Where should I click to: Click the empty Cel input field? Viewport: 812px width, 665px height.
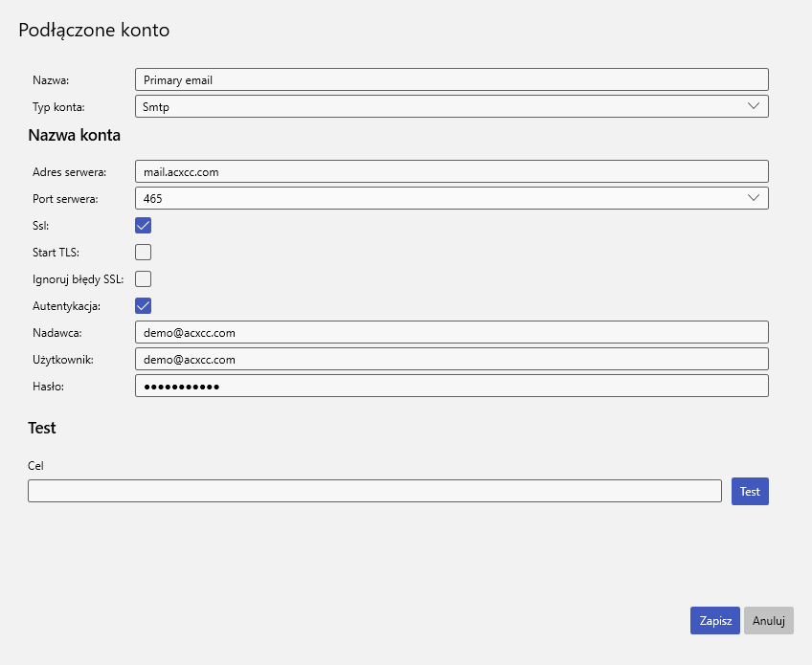coord(373,491)
